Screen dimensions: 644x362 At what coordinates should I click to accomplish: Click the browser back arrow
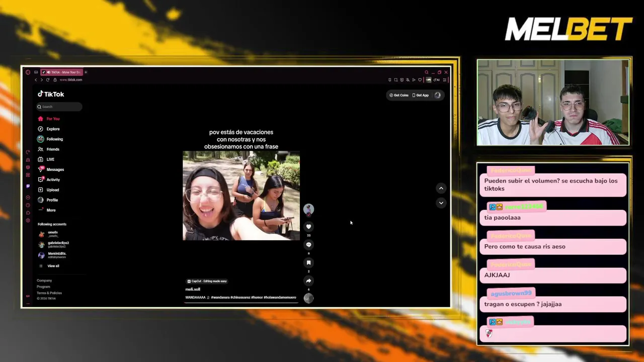[36, 80]
